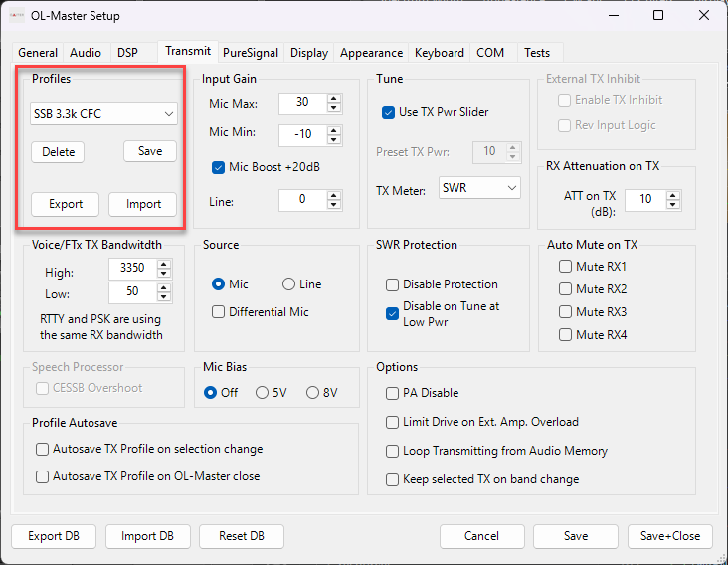The width and height of the screenshot is (728, 565).
Task: Go to the Display tab
Action: point(309,53)
